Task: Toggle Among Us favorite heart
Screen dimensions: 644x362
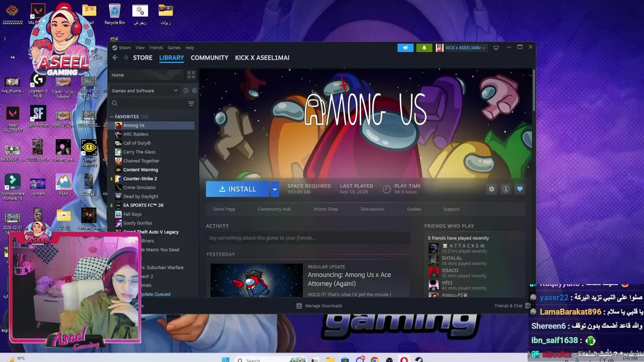Action: [520, 189]
